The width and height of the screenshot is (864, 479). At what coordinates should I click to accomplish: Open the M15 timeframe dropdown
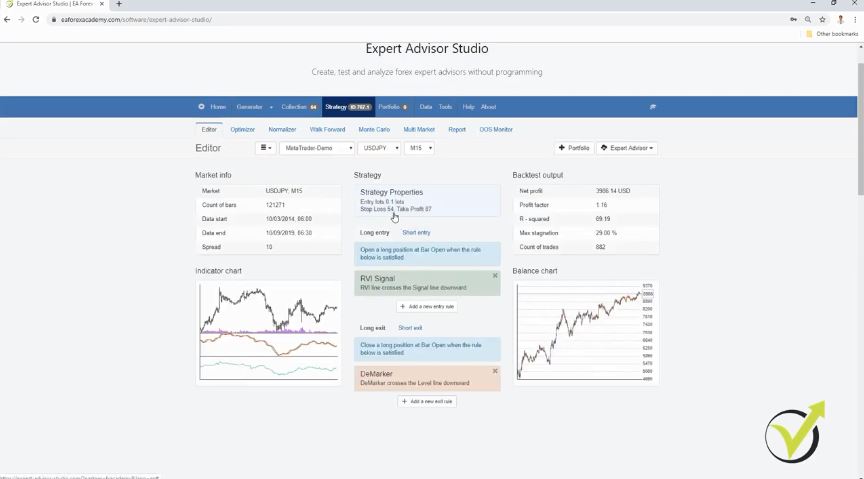click(x=419, y=148)
